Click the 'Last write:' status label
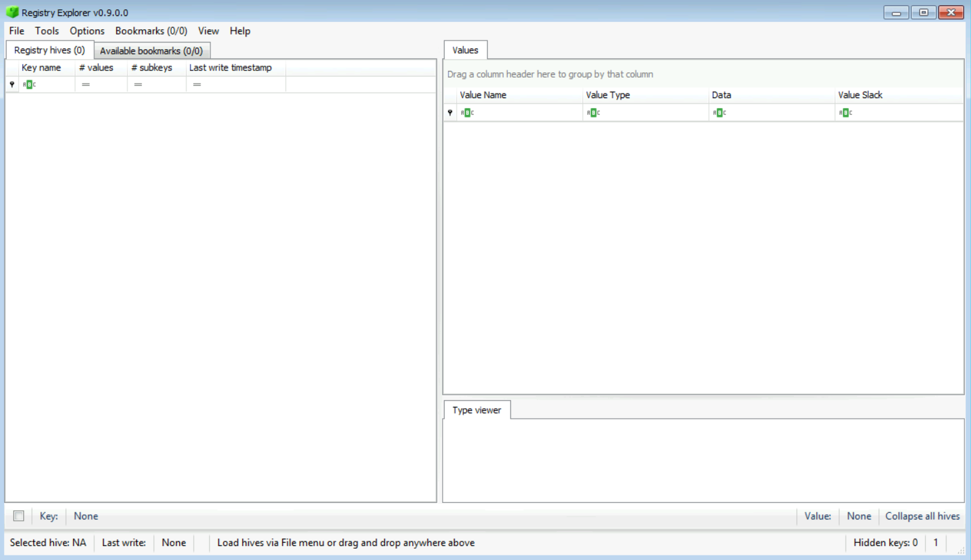 click(124, 543)
